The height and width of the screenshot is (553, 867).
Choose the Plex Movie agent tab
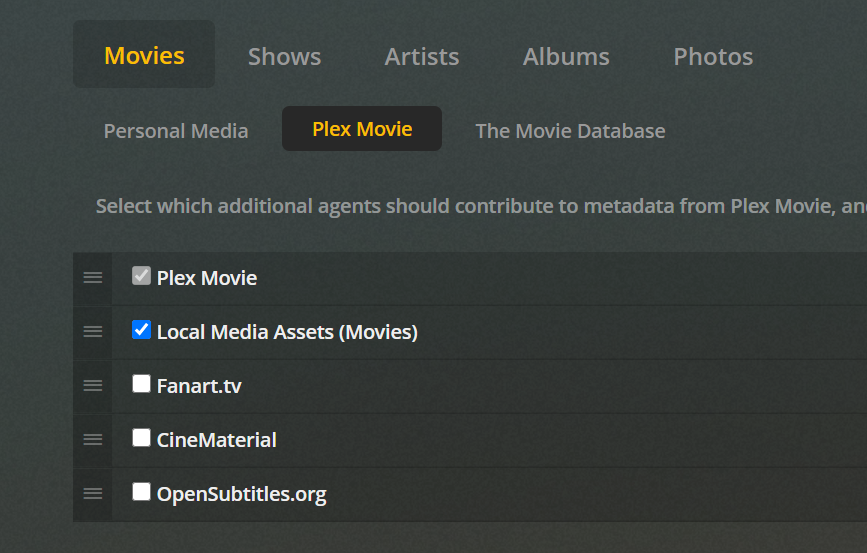tap(362, 130)
